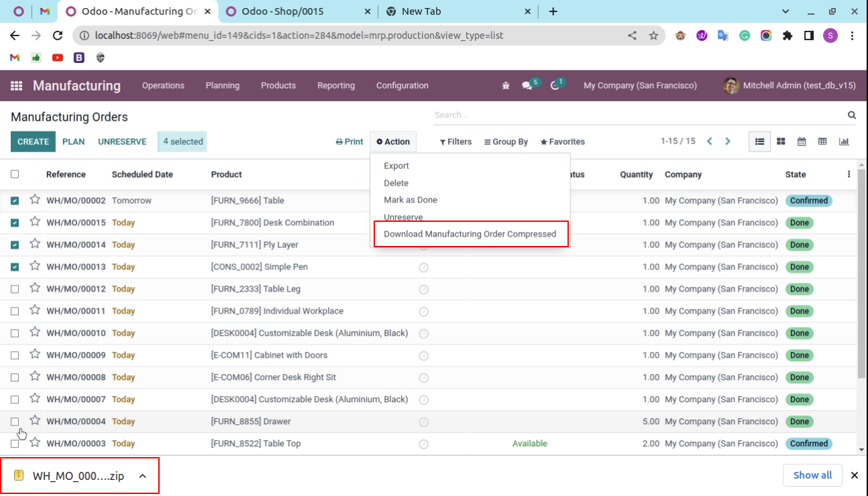Click activity clock on Drawer row
Screen dimensions: 868x496
(424, 422)
